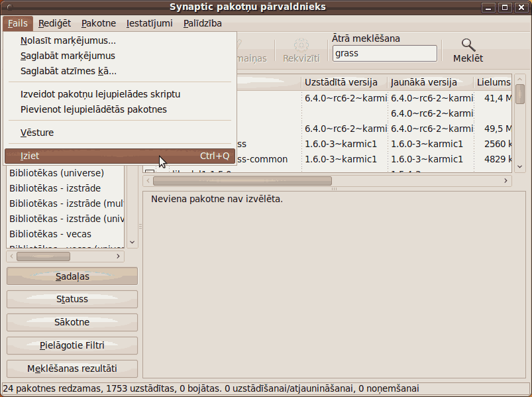Sort by Lielums column header
The height and width of the screenshot is (397, 532).
point(493,82)
